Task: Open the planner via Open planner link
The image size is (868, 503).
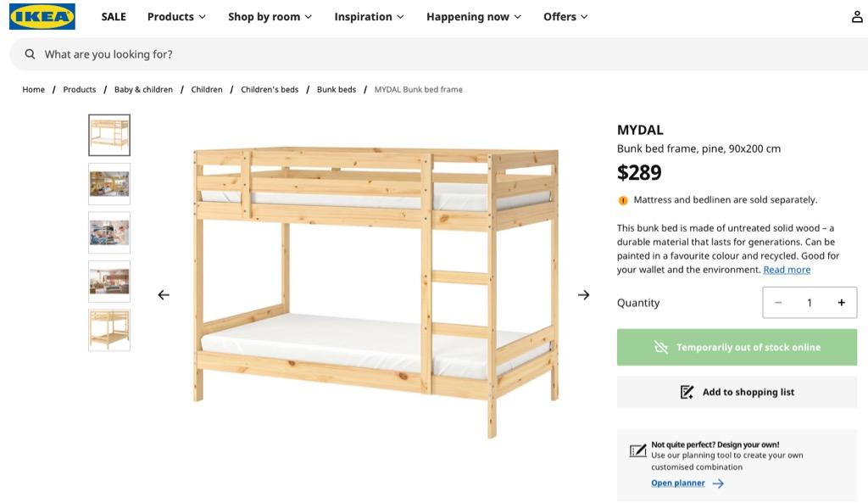Action: pyautogui.click(x=677, y=483)
